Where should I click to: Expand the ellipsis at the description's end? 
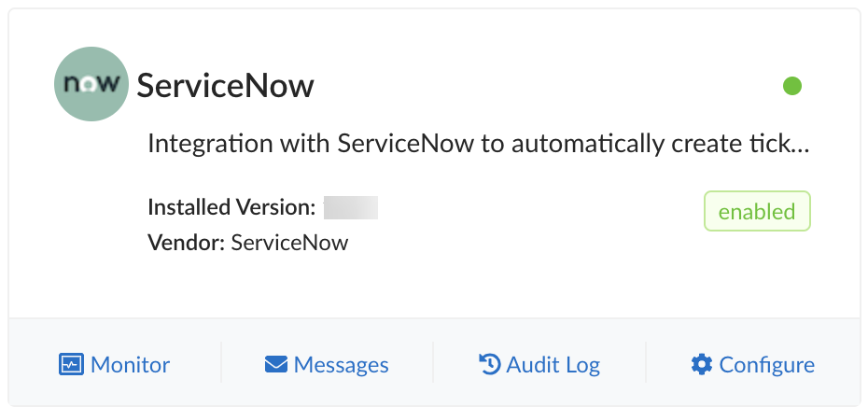[x=800, y=147]
